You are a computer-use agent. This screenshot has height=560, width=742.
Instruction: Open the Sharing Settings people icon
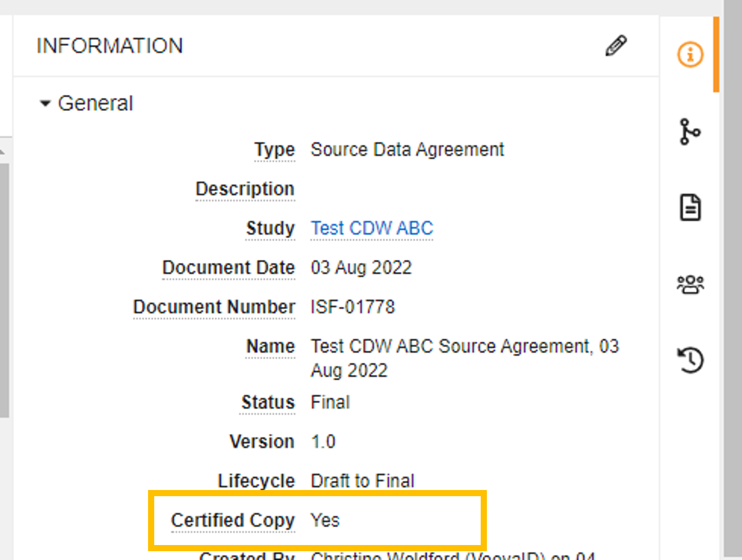click(x=690, y=284)
